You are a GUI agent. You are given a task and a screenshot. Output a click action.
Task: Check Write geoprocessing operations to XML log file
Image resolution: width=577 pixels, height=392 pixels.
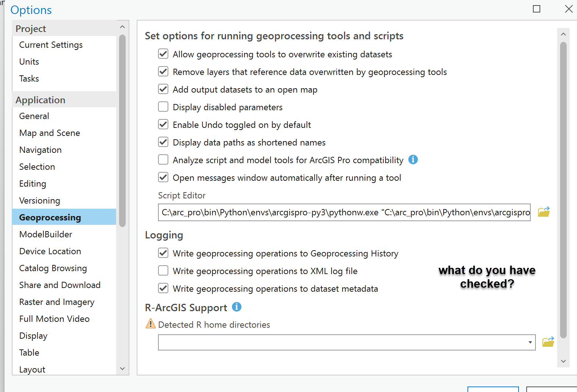tap(163, 270)
